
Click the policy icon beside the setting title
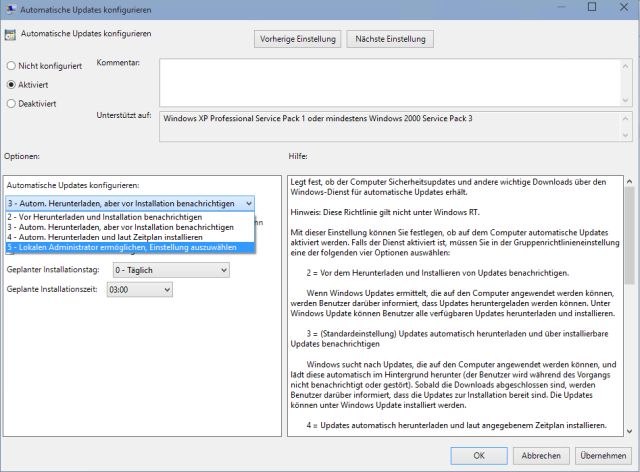click(x=11, y=36)
